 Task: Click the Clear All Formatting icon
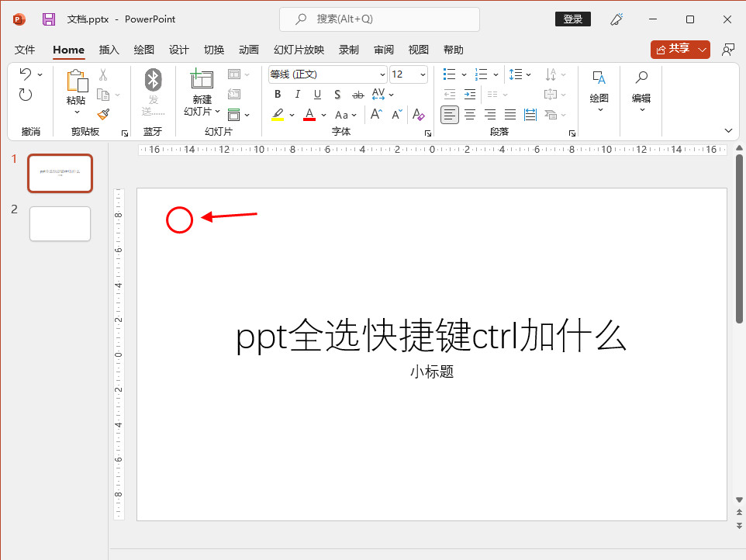[x=418, y=115]
